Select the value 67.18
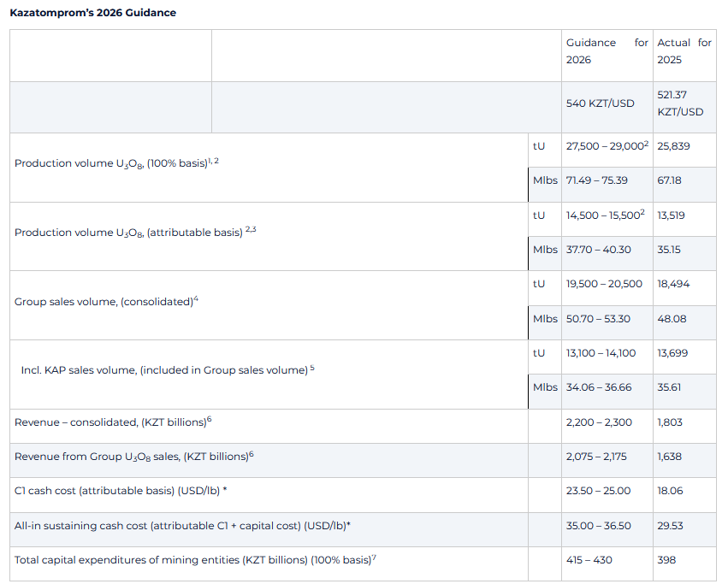Image resolution: width=728 pixels, height=584 pixels. [x=669, y=180]
